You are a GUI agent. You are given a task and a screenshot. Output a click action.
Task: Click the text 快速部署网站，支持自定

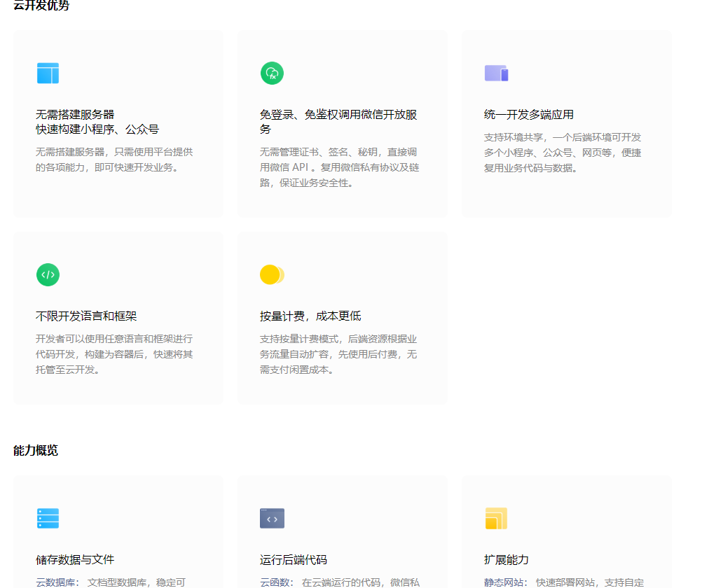coord(590,582)
